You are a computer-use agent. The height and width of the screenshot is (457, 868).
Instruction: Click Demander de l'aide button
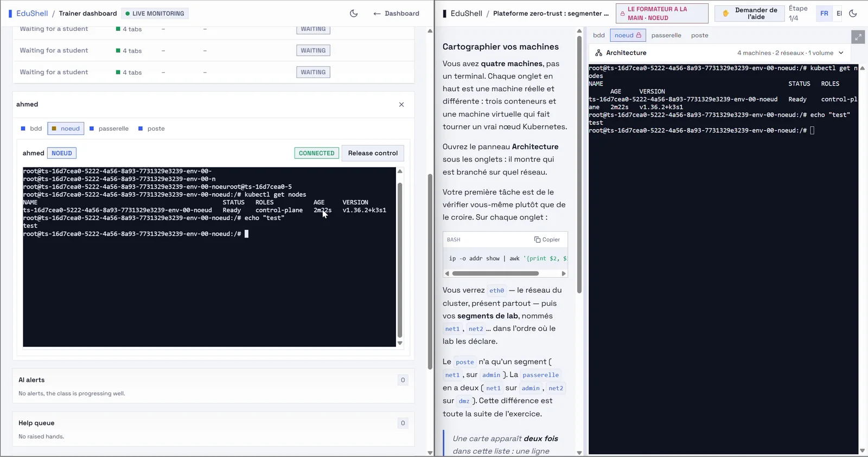tap(749, 14)
